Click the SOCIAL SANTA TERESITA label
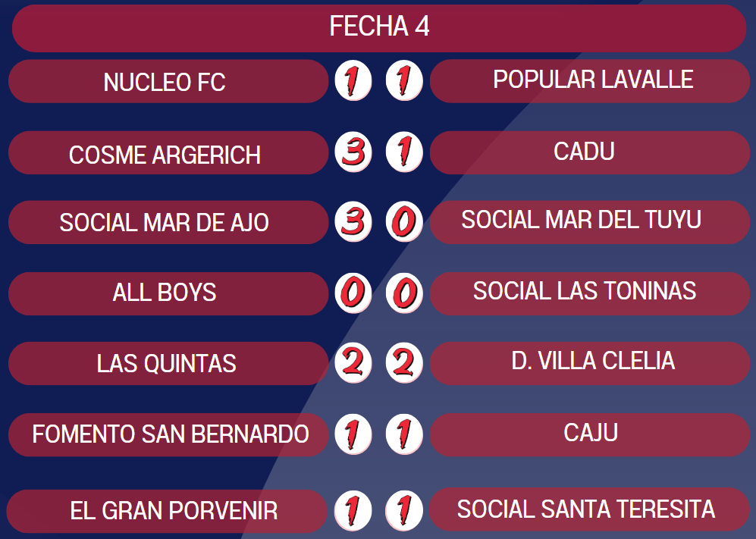 586,509
